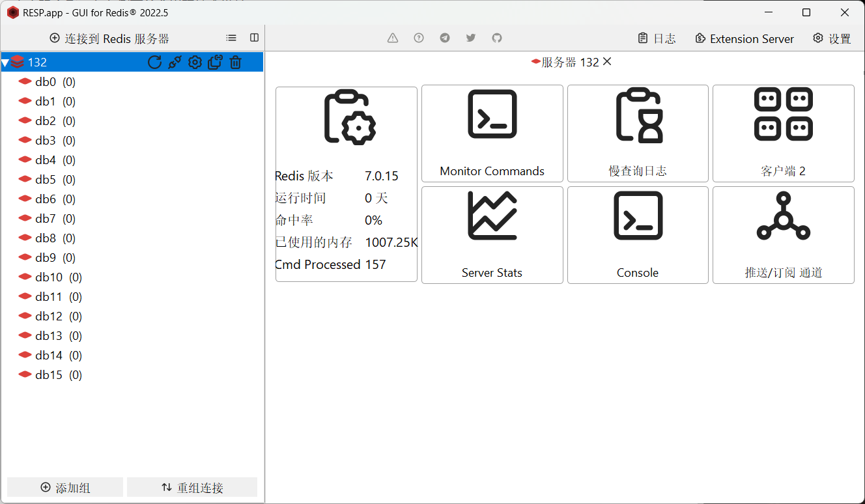Image resolution: width=865 pixels, height=504 pixels.
Task: Click the Redis 版本 label
Action: 304,176
